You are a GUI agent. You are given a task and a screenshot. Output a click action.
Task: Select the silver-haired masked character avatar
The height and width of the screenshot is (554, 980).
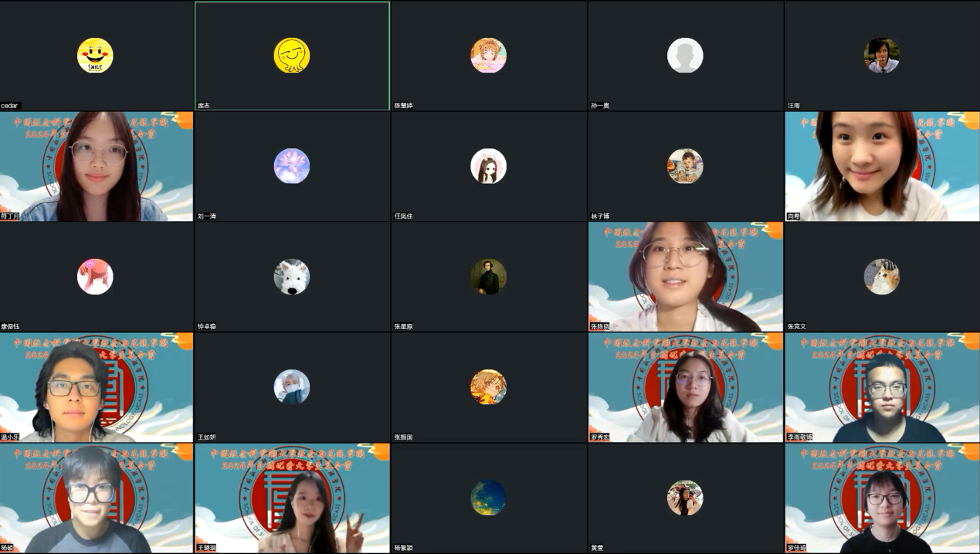pos(292,387)
